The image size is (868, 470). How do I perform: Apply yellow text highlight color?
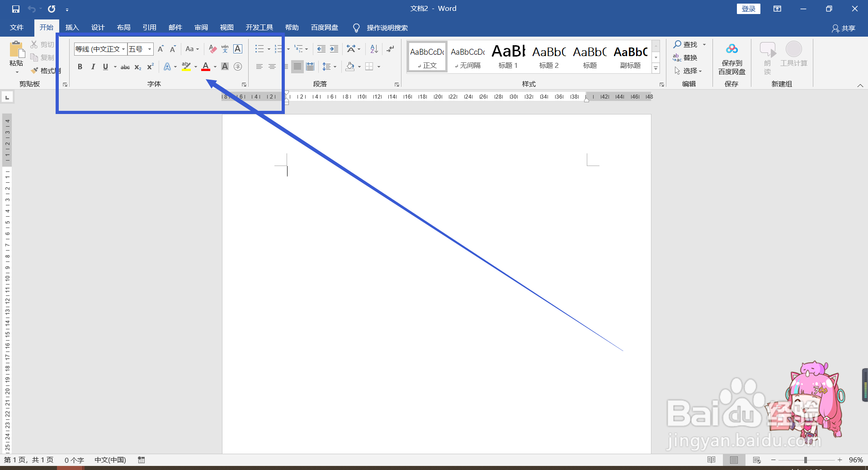tap(186, 66)
